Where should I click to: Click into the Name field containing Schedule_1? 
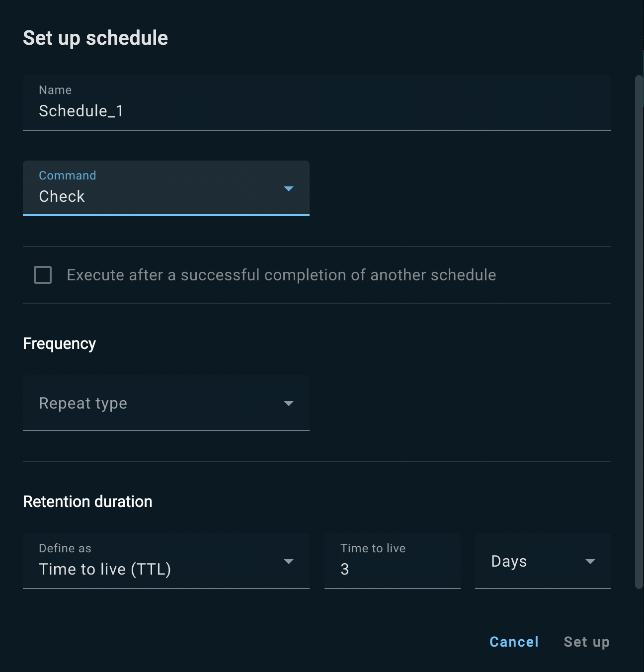point(317,110)
